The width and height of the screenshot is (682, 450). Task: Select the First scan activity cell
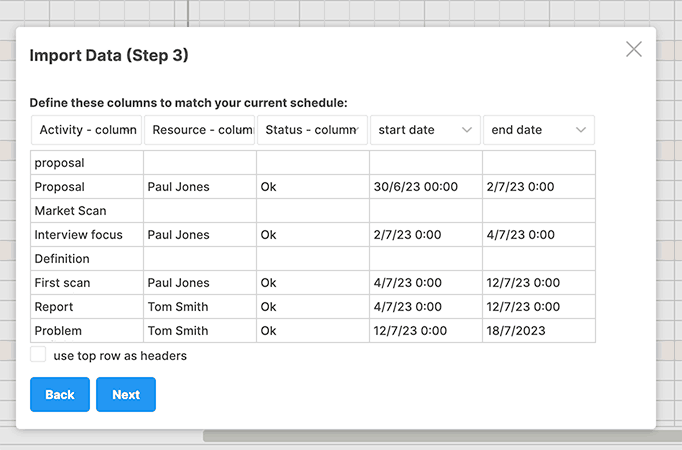click(87, 283)
